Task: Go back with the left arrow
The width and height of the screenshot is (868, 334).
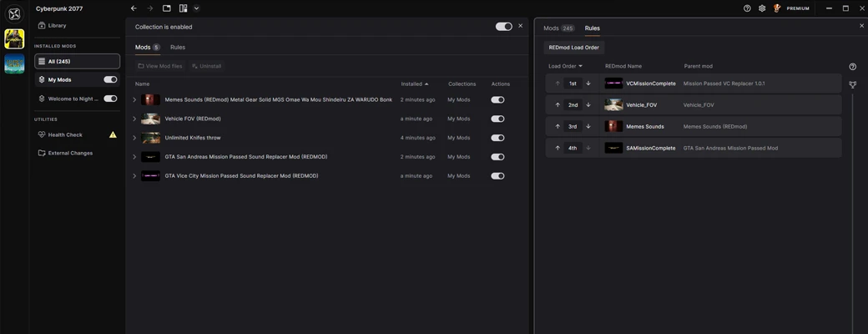Action: pyautogui.click(x=134, y=8)
